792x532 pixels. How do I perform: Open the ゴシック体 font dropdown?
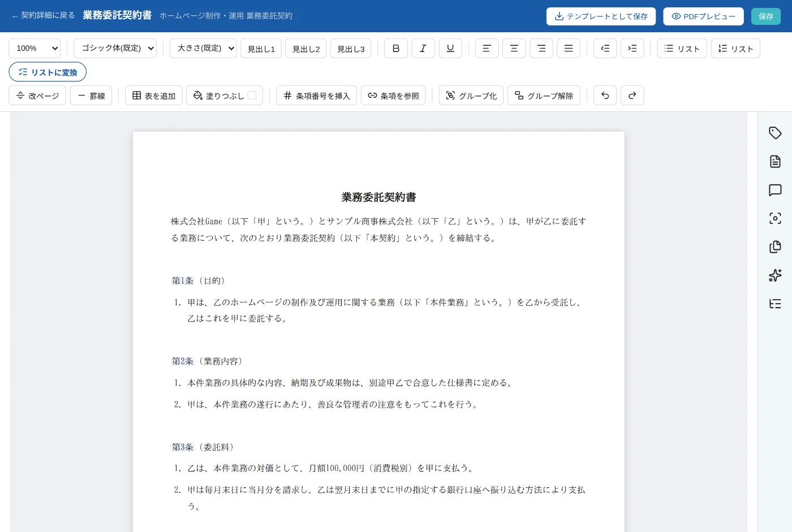click(x=115, y=49)
